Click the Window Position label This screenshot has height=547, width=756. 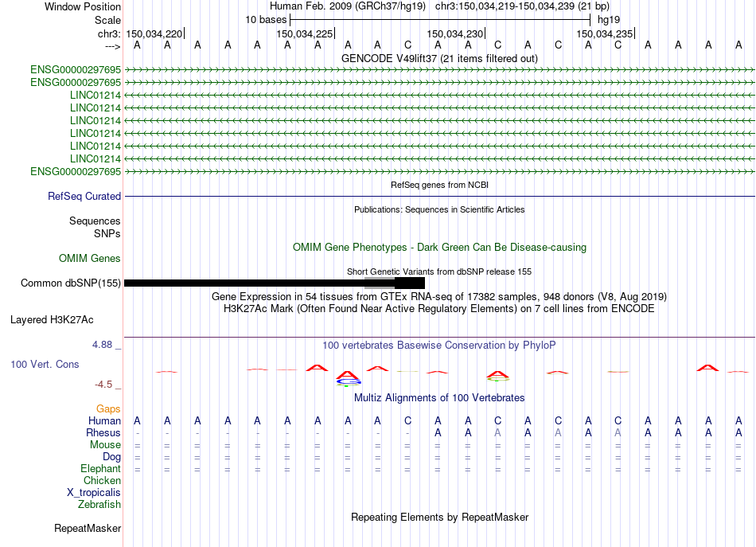pos(83,6)
